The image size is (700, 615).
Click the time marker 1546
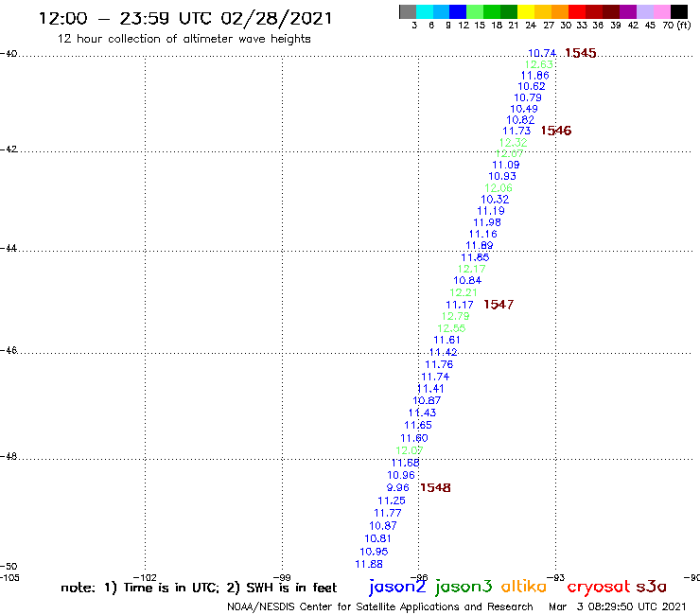pyautogui.click(x=556, y=131)
